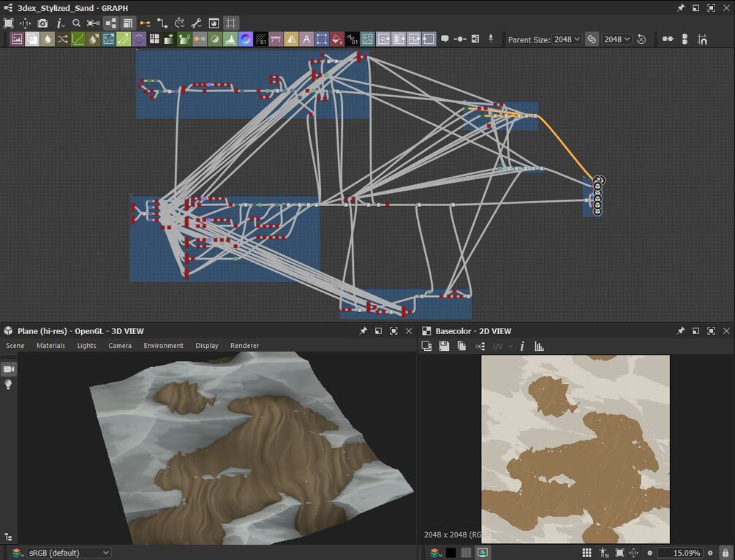The width and height of the screenshot is (735, 560).
Task: Show the histogram in the 2D view
Action: point(539,347)
